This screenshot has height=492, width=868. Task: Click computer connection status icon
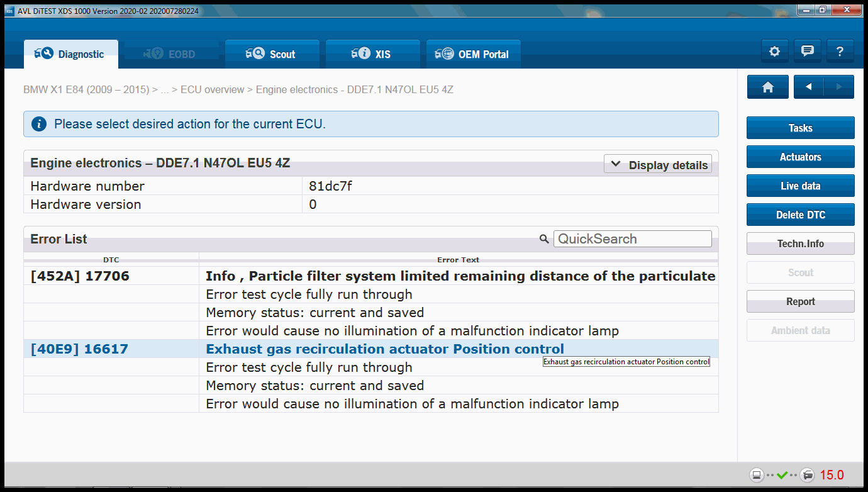[x=757, y=475]
